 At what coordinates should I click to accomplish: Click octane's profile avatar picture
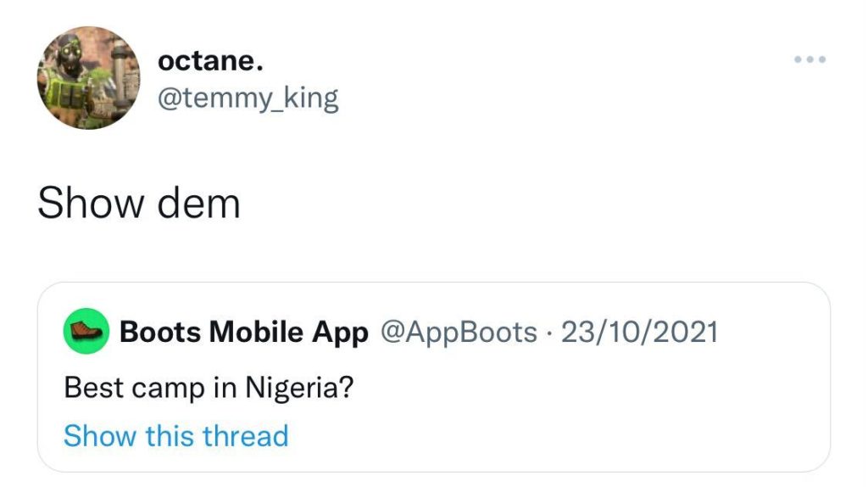pos(88,77)
